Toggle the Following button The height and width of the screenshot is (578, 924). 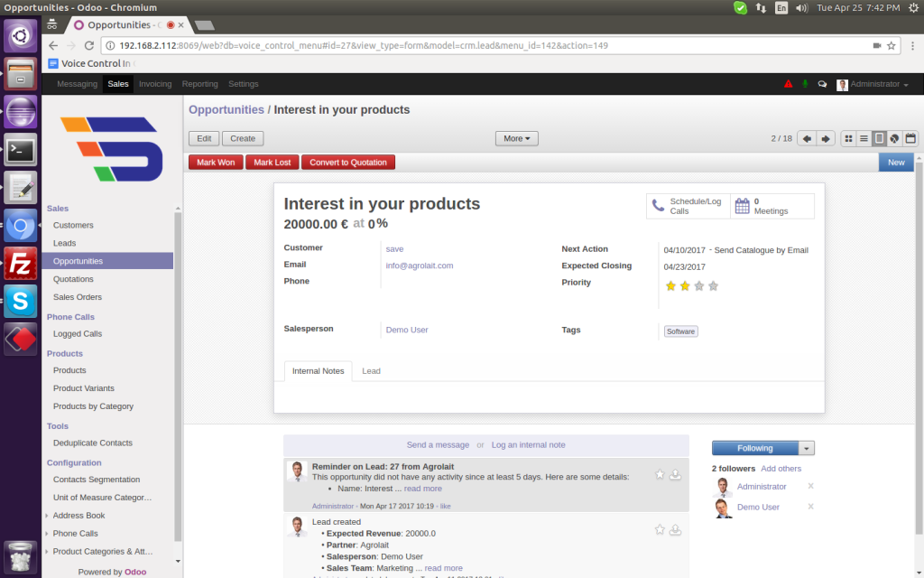tap(754, 448)
